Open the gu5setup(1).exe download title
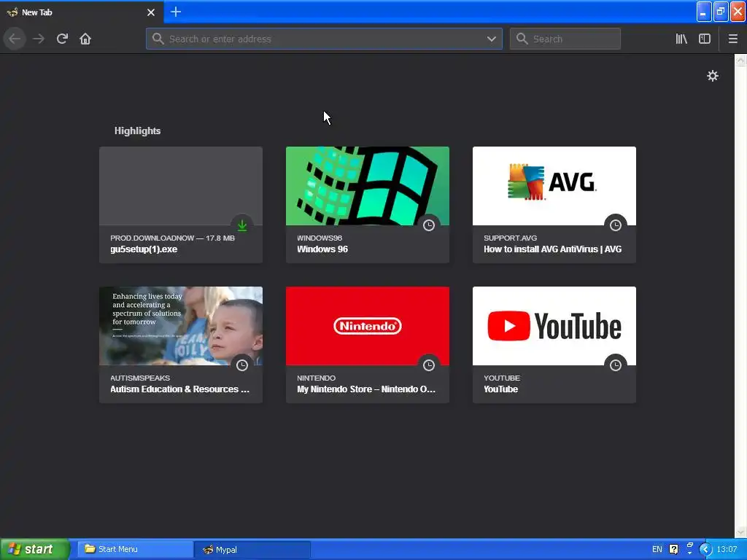The image size is (747, 560). pos(144,249)
